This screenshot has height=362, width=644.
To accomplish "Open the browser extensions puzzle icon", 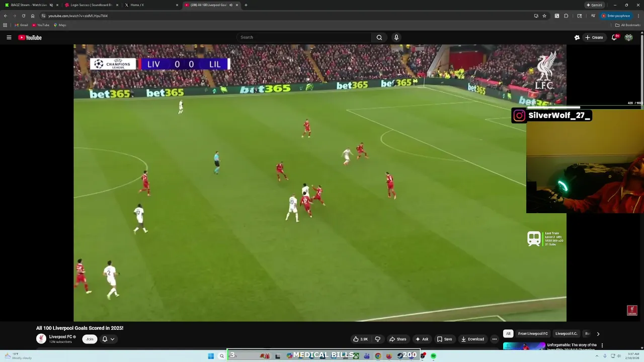I will (566, 16).
